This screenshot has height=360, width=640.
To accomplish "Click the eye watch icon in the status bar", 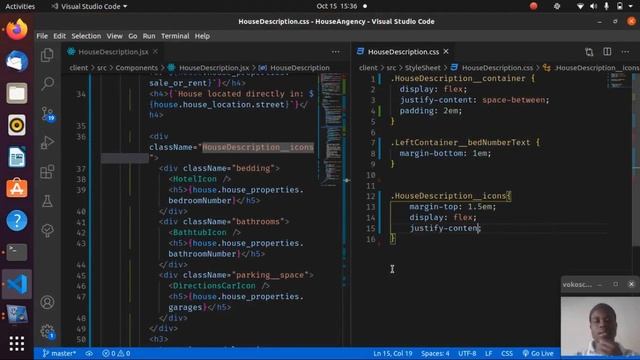I will [x=89, y=353].
